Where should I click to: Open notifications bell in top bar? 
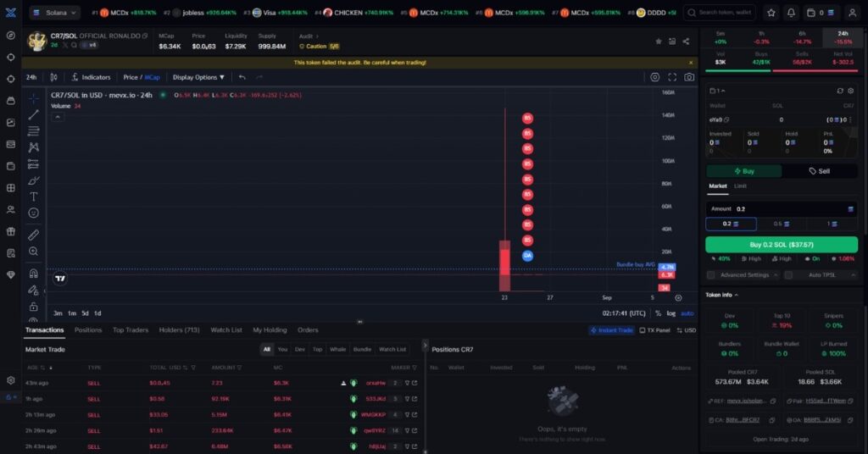(791, 12)
